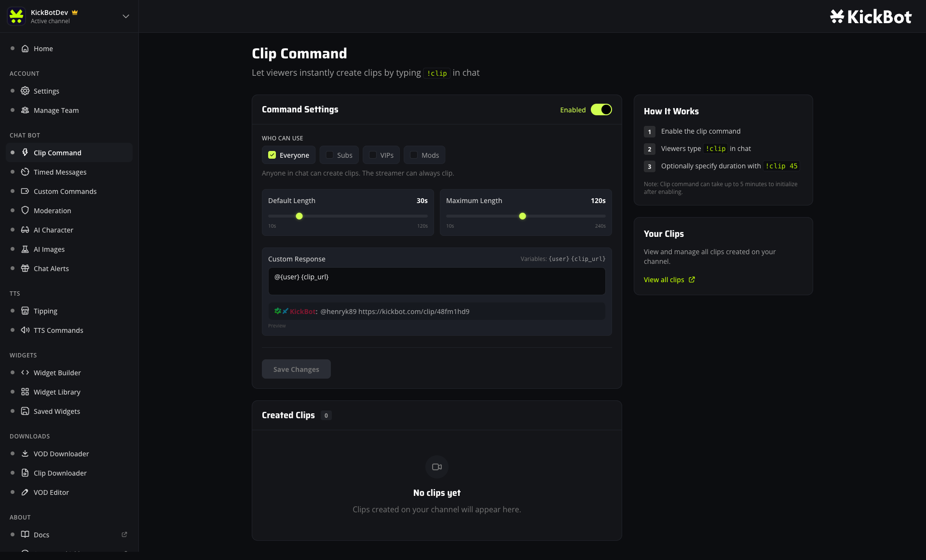Click the Default Length slider handle
The height and width of the screenshot is (560, 926).
299,216
